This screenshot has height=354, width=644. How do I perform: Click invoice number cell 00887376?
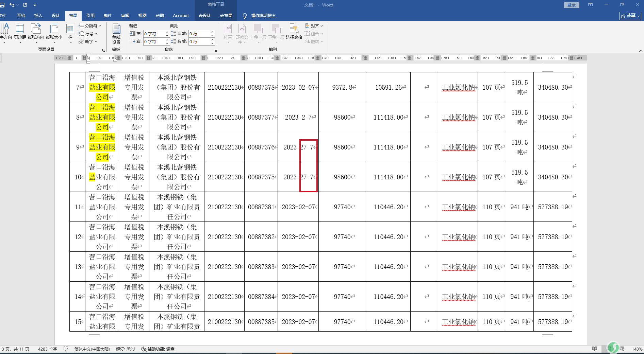(261, 147)
